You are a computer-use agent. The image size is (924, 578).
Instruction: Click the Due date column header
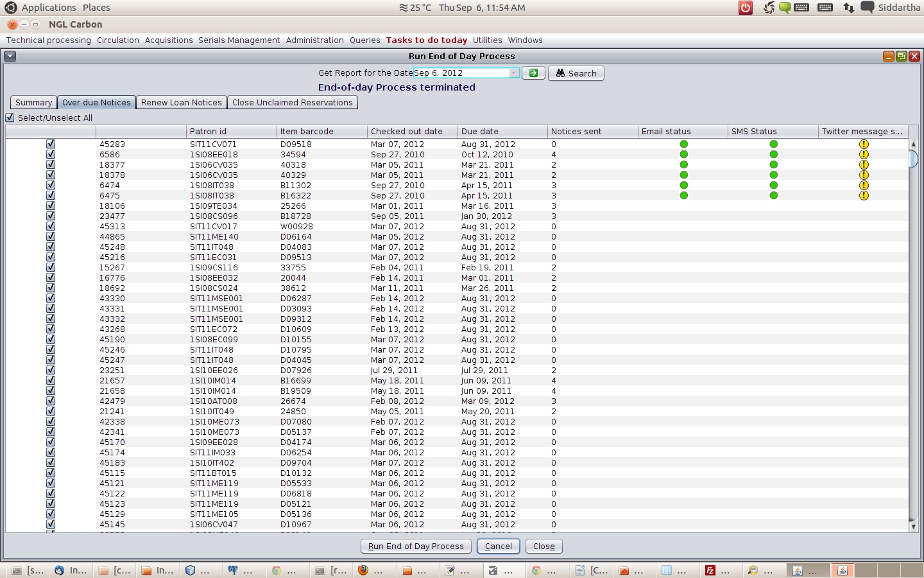tap(479, 132)
